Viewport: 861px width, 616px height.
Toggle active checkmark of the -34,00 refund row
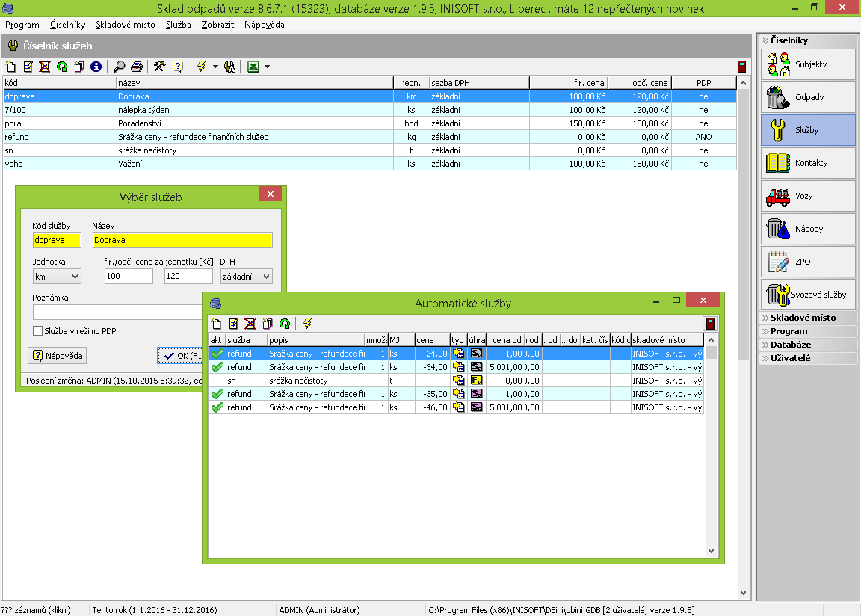[217, 367]
